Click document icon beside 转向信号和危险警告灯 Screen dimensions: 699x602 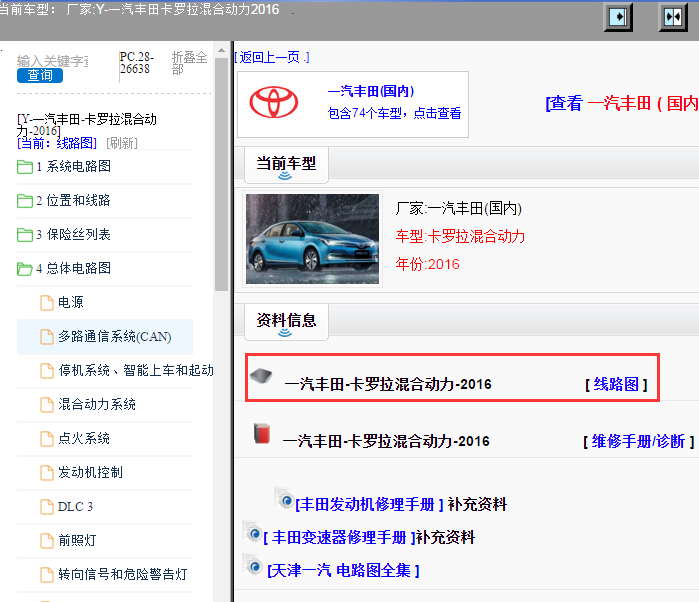click(x=47, y=575)
